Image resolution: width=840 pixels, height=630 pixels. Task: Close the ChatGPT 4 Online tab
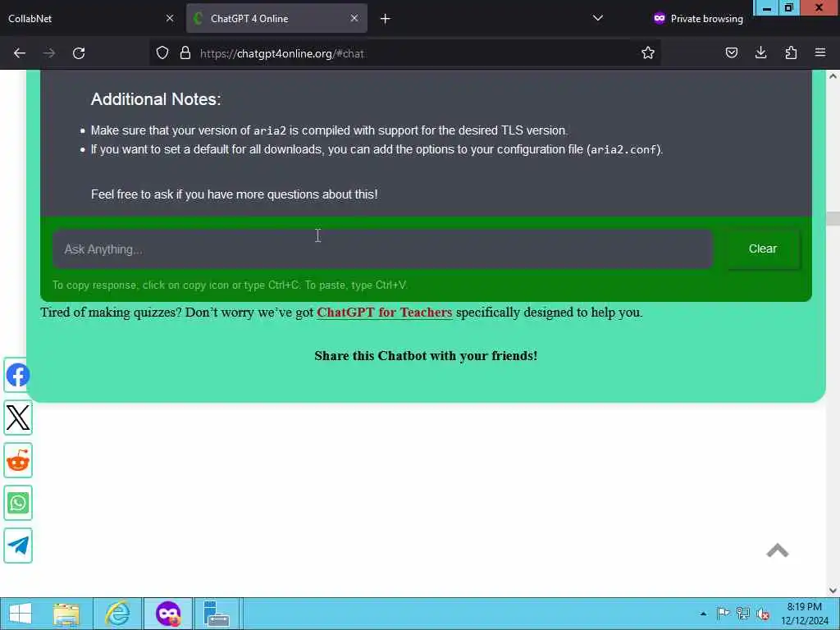[354, 18]
